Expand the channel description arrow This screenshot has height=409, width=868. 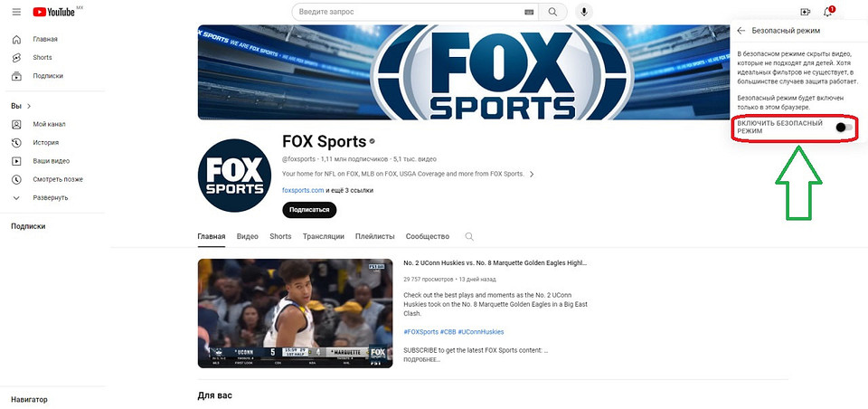tap(532, 174)
